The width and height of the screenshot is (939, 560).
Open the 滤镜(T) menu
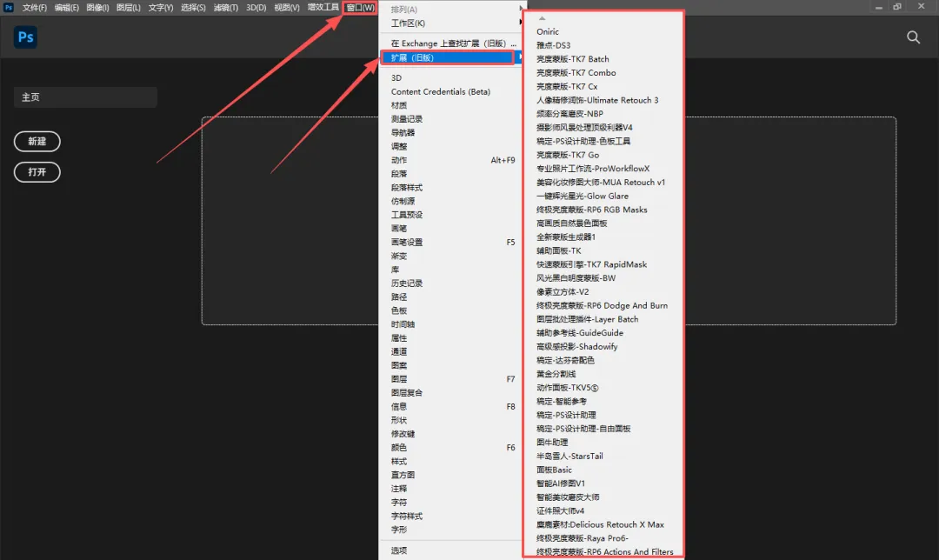[226, 8]
